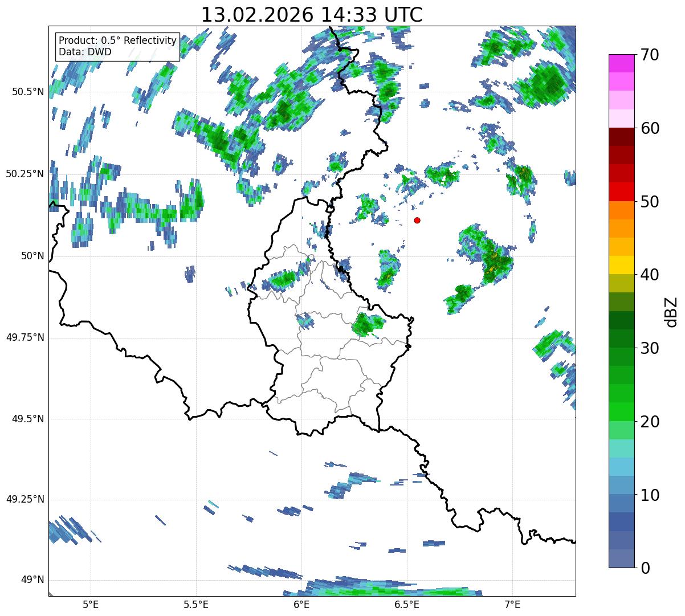
Task: Click the 50.5°N latitude label
Action: [28, 92]
